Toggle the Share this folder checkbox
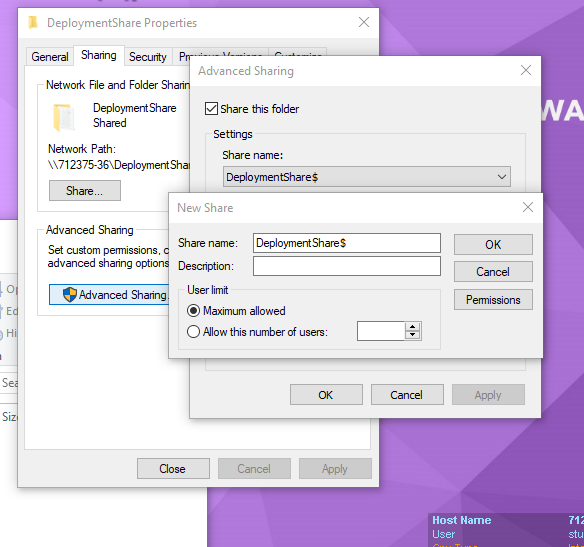The height and width of the screenshot is (547, 584). [211, 109]
